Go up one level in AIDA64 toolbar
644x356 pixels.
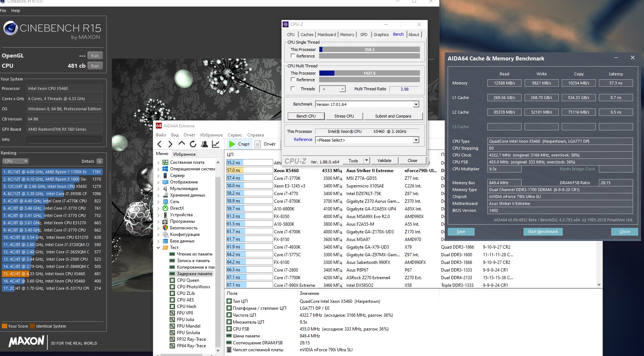tap(181, 143)
